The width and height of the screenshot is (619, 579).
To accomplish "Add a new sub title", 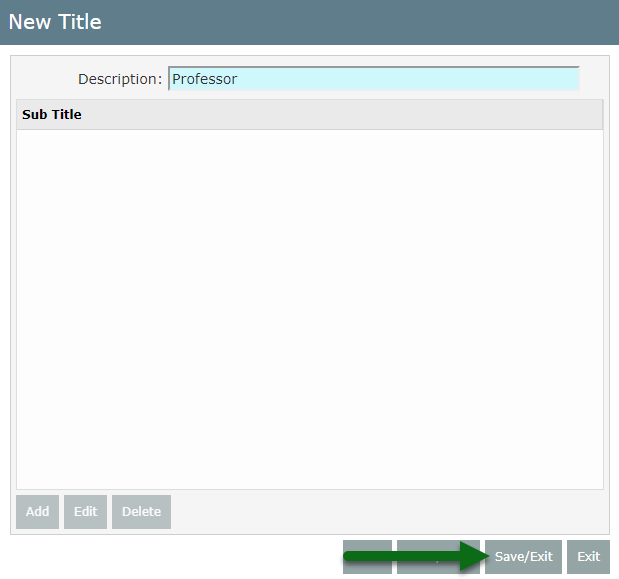I will [38, 512].
